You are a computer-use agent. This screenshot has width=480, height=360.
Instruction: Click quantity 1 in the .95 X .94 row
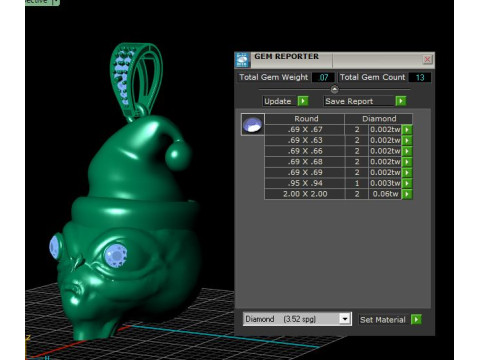tap(357, 183)
